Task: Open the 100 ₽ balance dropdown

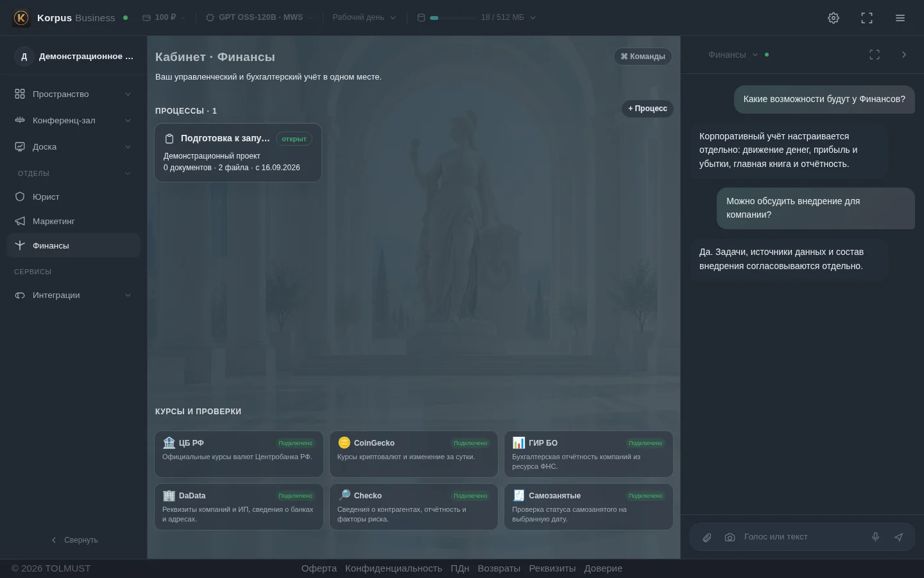Action: click(164, 17)
